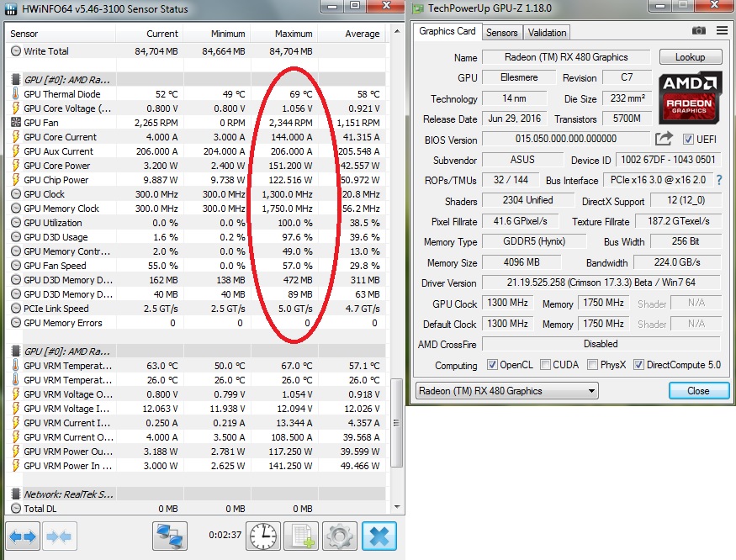Click the Minimum column header
Screen dimensions: 736x560
tap(217, 34)
